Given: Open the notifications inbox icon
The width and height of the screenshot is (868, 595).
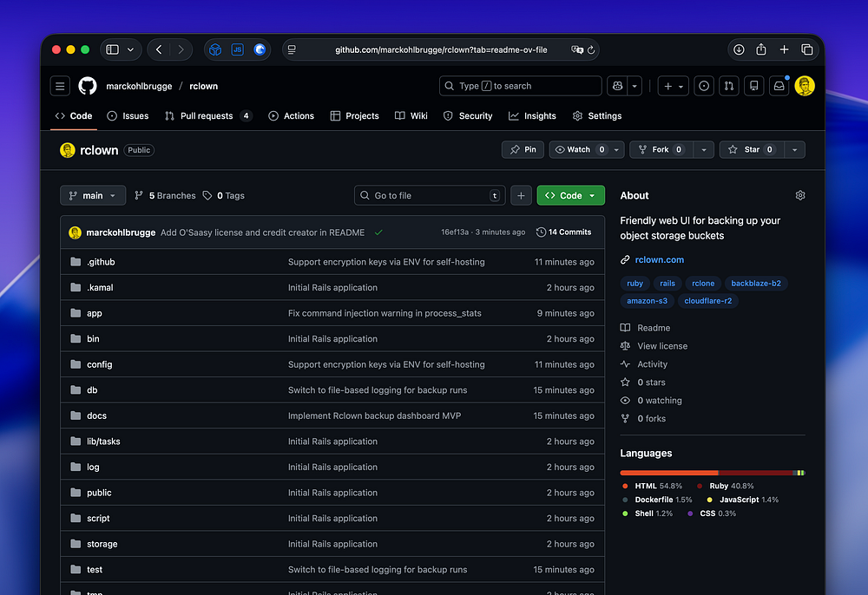Looking at the screenshot, I should [x=779, y=86].
